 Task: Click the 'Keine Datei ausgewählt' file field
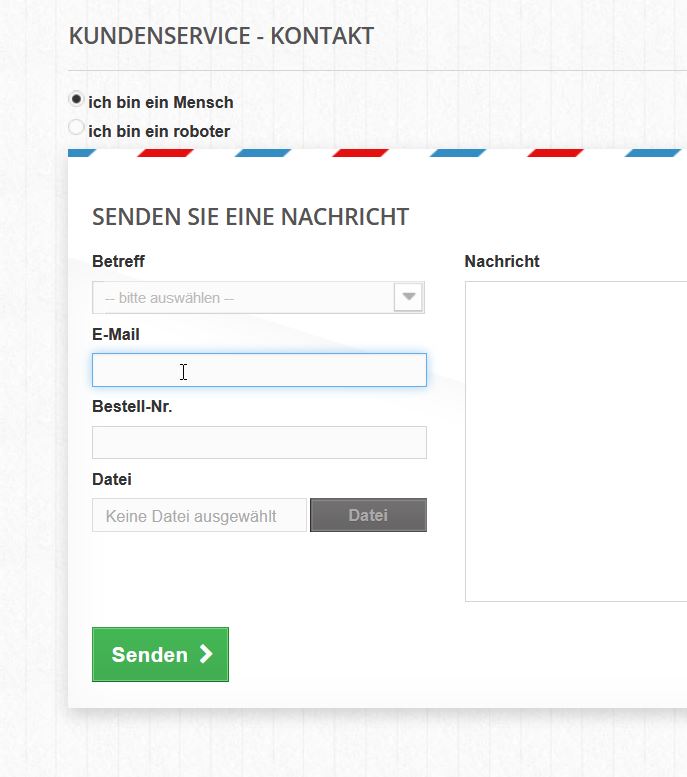point(199,515)
